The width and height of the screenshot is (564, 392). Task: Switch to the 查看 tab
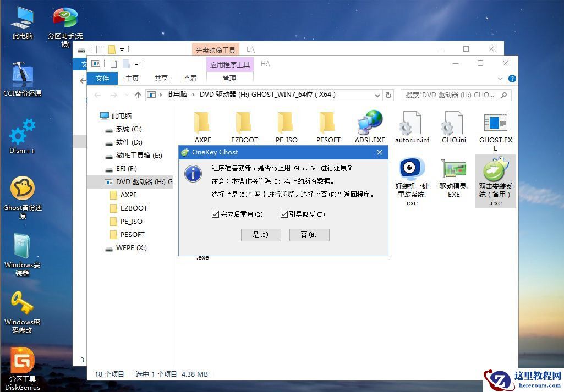coord(190,78)
